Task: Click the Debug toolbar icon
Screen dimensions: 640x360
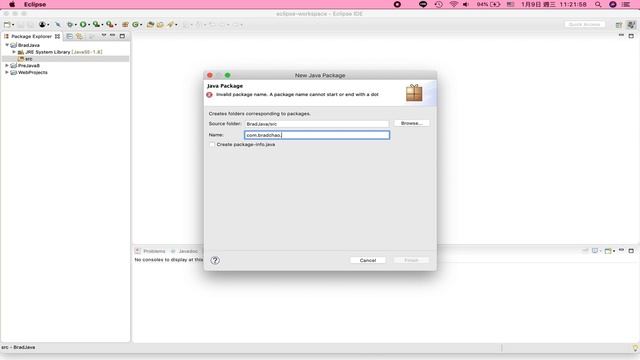Action: (x=70, y=24)
